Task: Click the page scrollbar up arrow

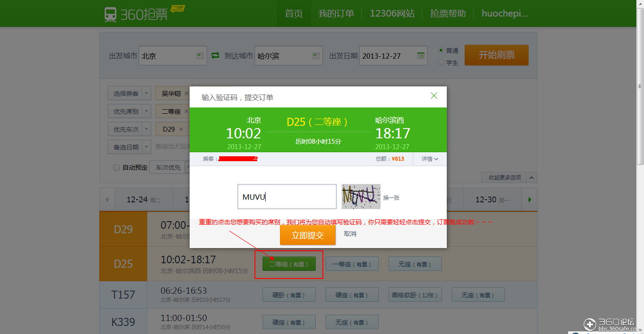Action: [x=640, y=4]
